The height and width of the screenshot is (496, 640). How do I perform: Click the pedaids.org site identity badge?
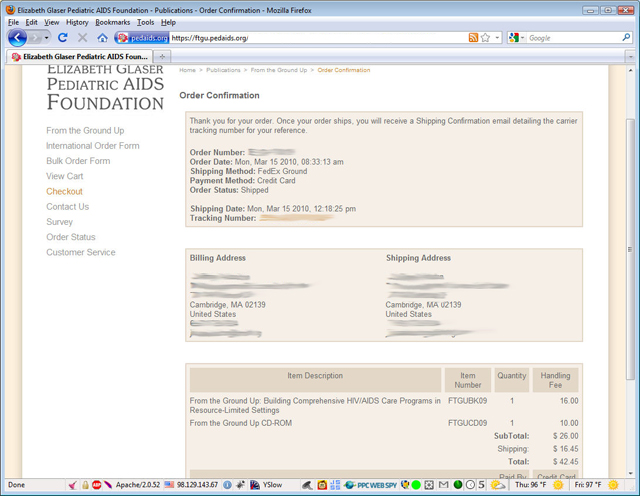click(x=142, y=38)
